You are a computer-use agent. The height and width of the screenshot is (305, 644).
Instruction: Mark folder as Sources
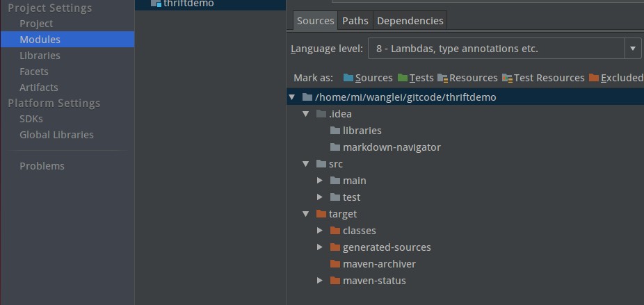point(368,78)
